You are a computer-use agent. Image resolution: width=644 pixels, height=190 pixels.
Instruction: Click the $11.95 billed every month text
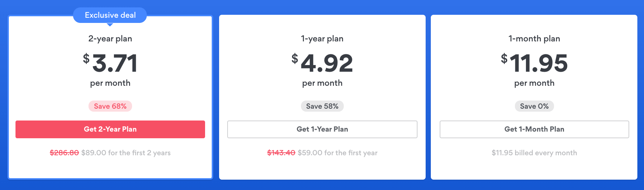pyautogui.click(x=534, y=153)
